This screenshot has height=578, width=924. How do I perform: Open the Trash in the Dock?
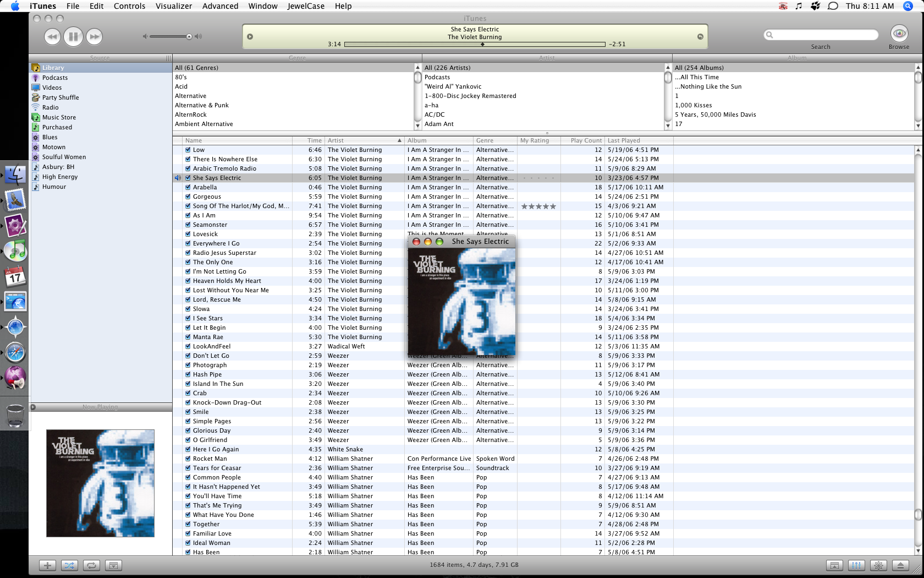point(15,416)
